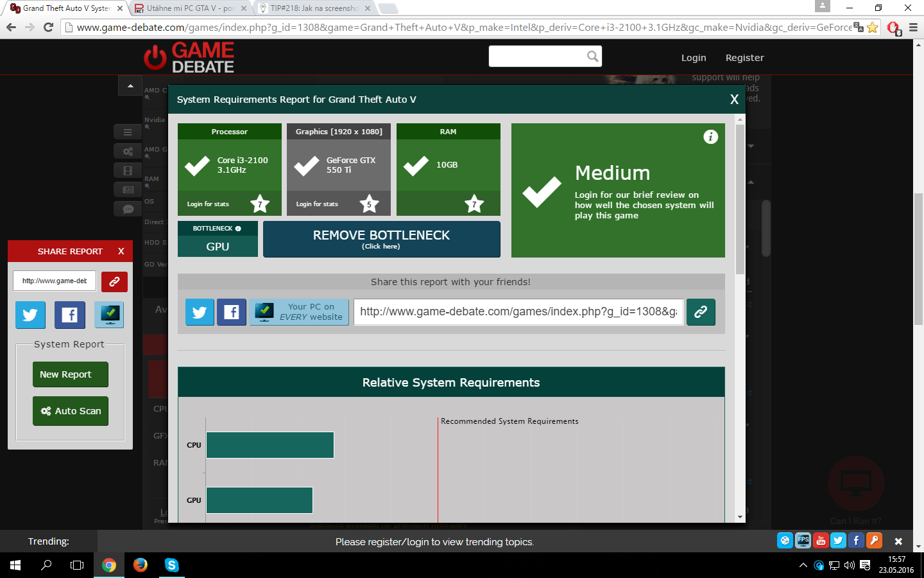
Task: Click the monitor checkmark icon in Share Report
Action: point(109,315)
